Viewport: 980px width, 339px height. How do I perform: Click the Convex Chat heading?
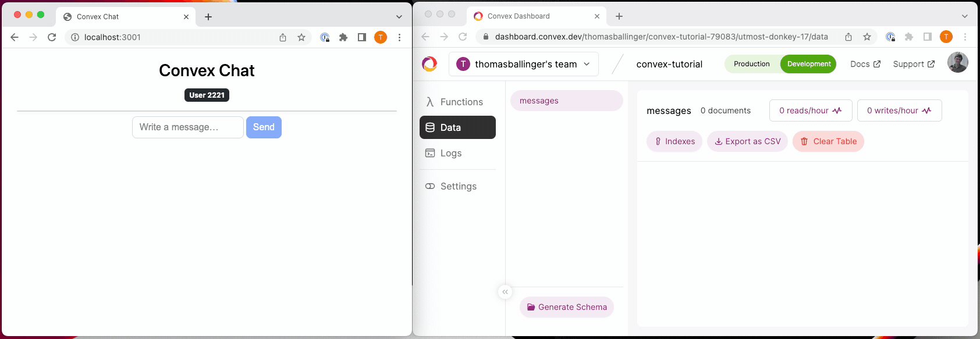(x=207, y=70)
